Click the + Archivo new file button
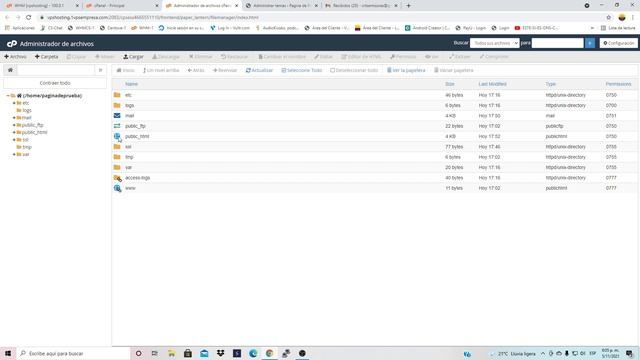The image size is (640, 360). (15, 57)
